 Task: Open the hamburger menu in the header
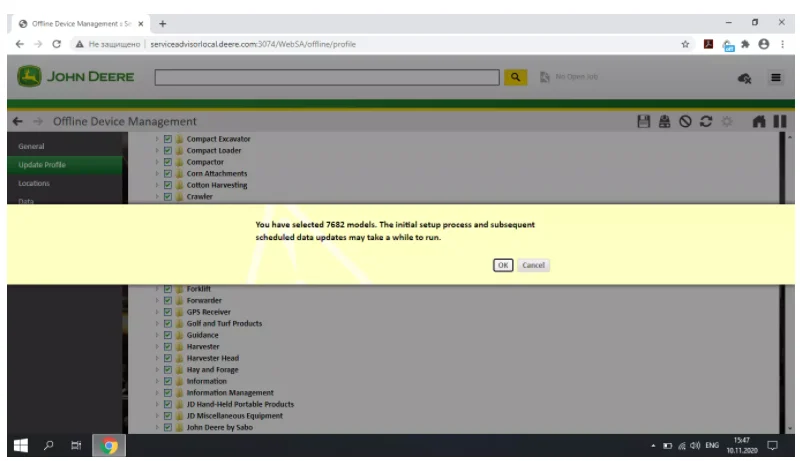(776, 78)
